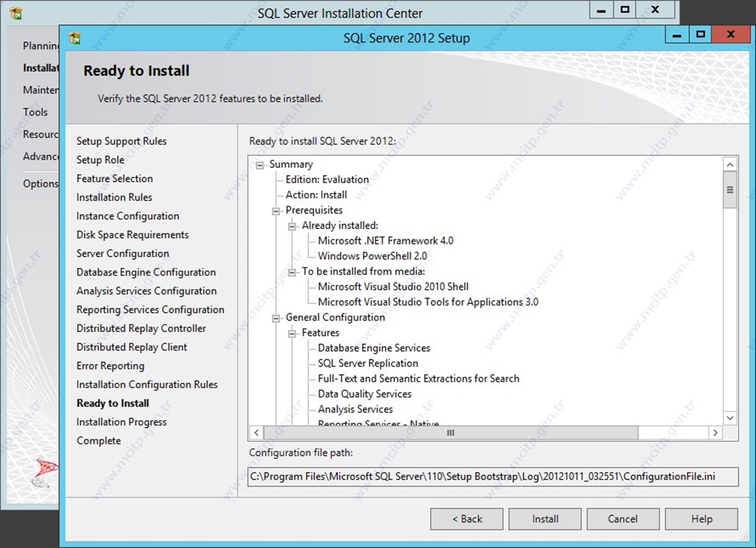Viewport: 756px width, 548px height.
Task: Start installation with the Install button
Action: [x=545, y=519]
